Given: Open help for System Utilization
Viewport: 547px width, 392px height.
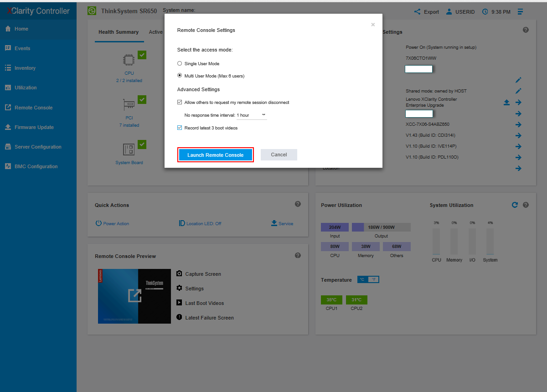Looking at the screenshot, I should coord(526,205).
